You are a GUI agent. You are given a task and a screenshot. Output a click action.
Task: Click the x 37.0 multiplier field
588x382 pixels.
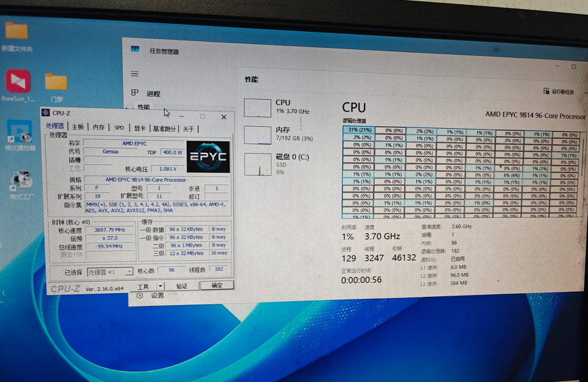(110, 238)
